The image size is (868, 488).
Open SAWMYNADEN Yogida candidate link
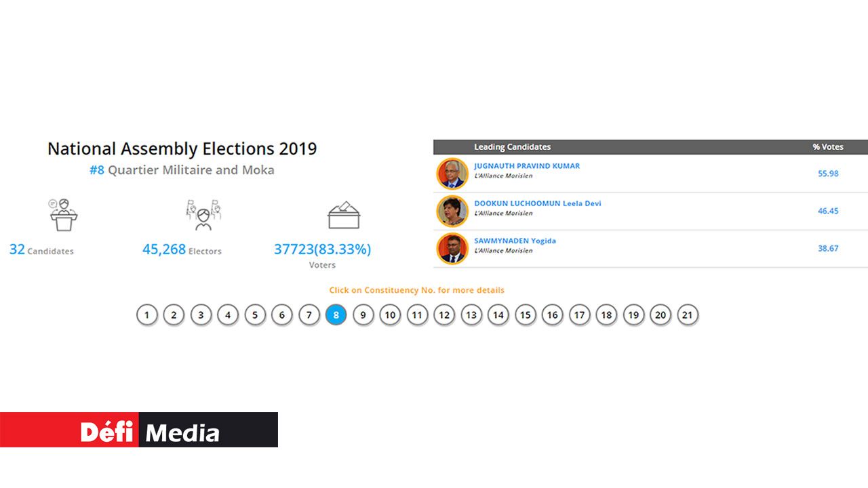pos(515,241)
